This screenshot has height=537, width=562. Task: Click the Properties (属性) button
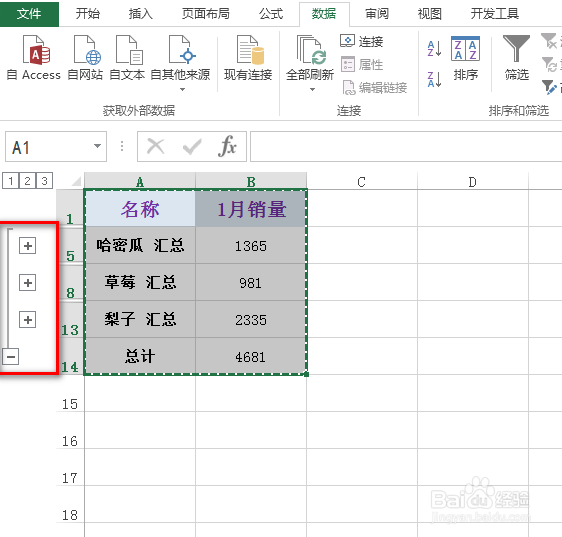click(361, 65)
